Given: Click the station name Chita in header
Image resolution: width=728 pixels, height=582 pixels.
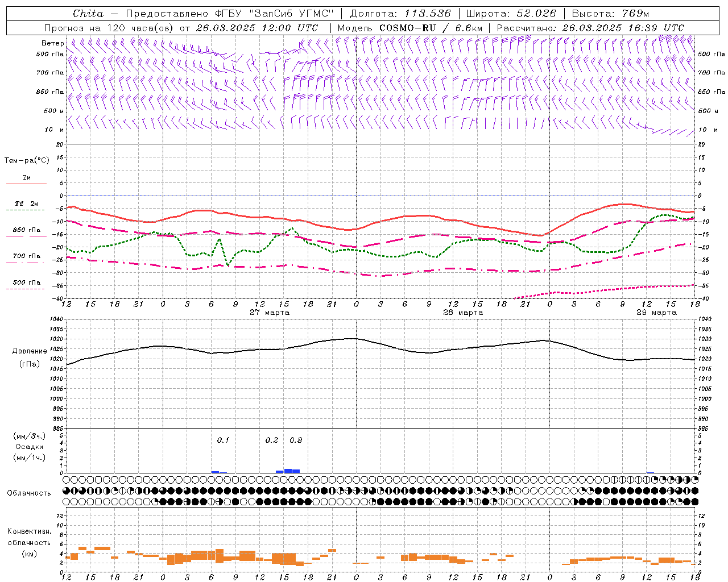Looking at the screenshot, I should pyautogui.click(x=88, y=14).
